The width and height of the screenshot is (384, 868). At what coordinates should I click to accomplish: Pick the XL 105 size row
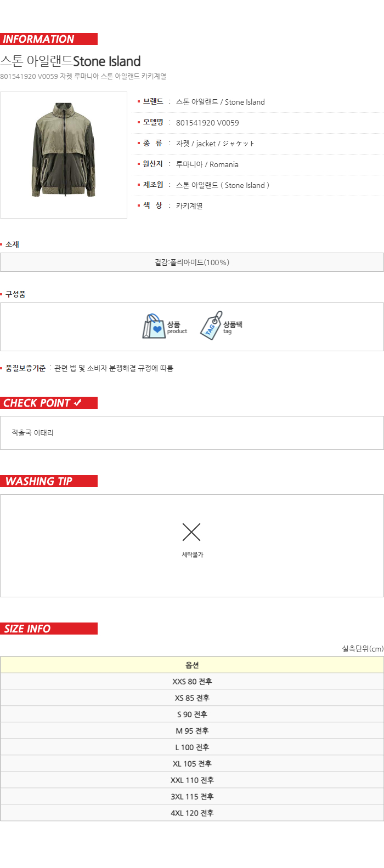(192, 763)
